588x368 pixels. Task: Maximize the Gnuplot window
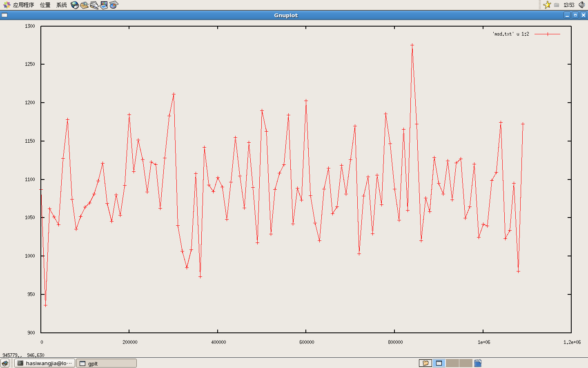click(x=575, y=15)
